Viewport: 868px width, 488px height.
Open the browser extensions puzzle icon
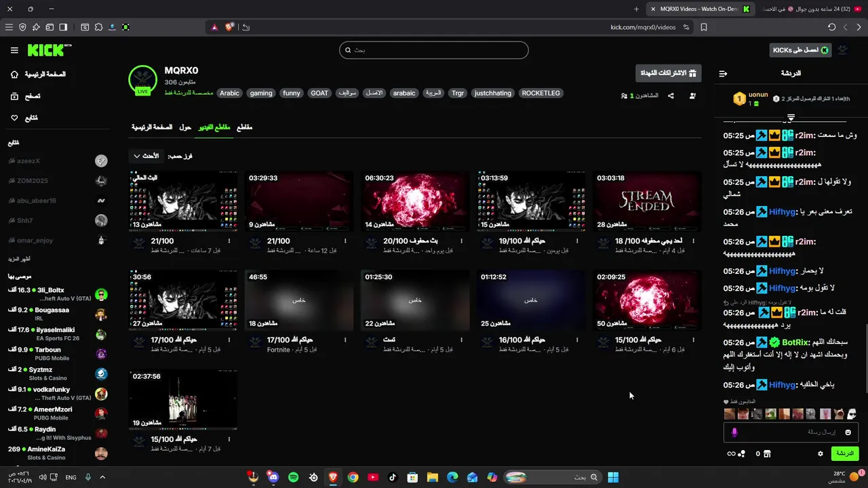[98, 27]
